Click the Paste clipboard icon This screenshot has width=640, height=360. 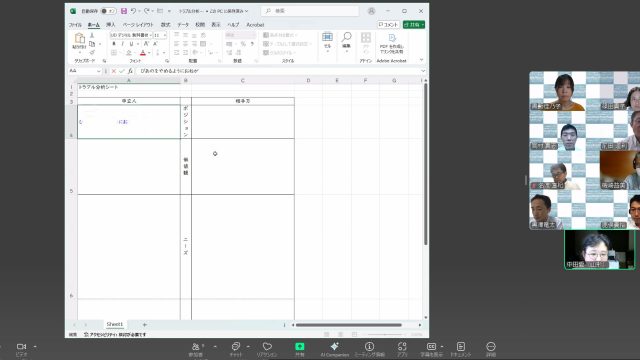tap(79, 39)
